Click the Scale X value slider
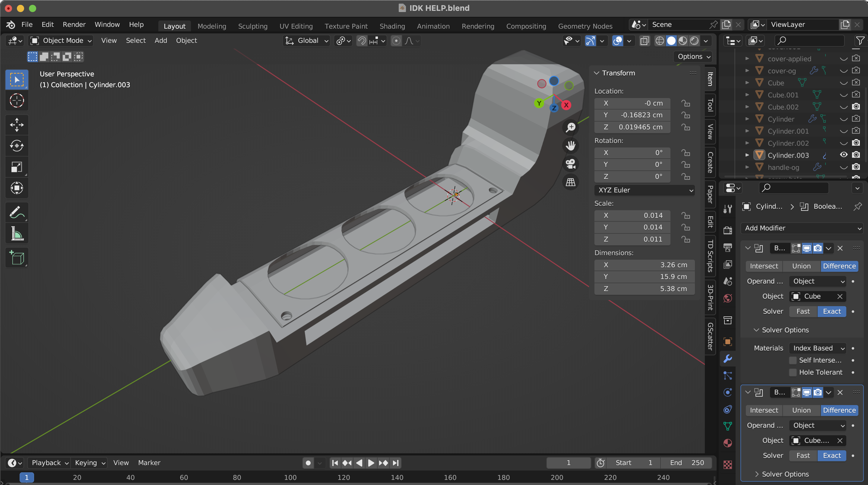This screenshot has width=868, height=485. coord(632,215)
